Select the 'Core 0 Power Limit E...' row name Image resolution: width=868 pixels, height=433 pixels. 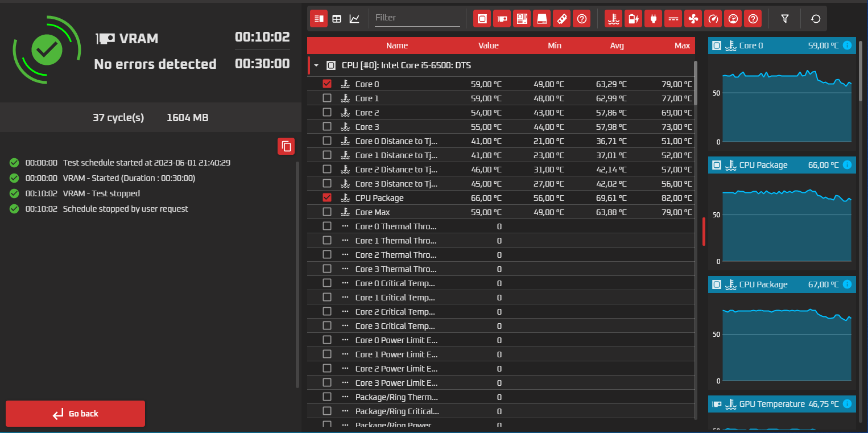coord(396,340)
